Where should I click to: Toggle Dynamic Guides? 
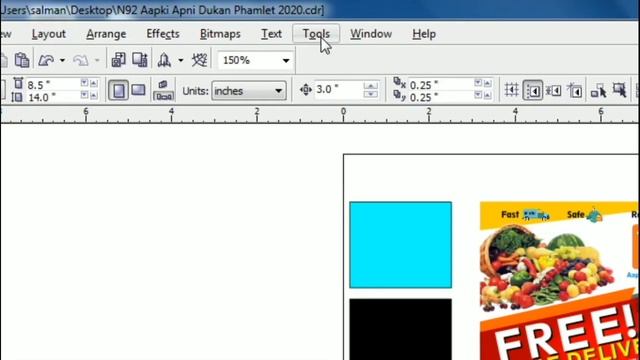tap(575, 90)
